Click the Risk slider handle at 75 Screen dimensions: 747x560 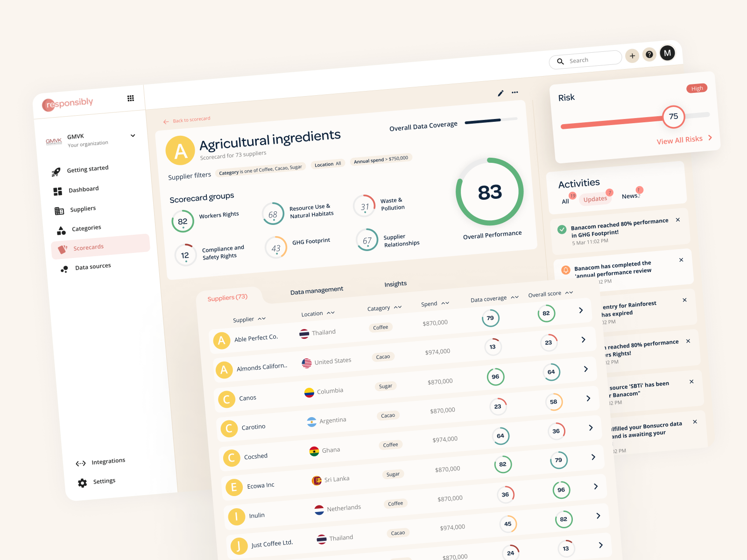673,116
